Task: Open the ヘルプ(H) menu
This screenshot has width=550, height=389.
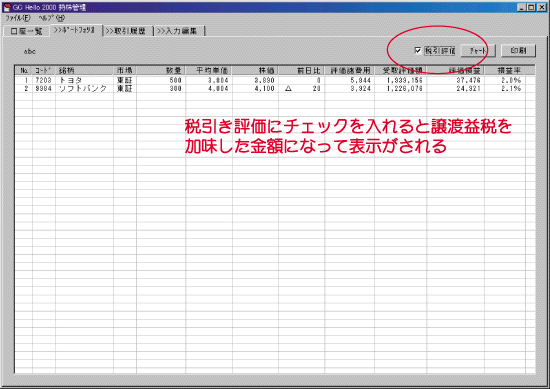Action: click(x=52, y=18)
